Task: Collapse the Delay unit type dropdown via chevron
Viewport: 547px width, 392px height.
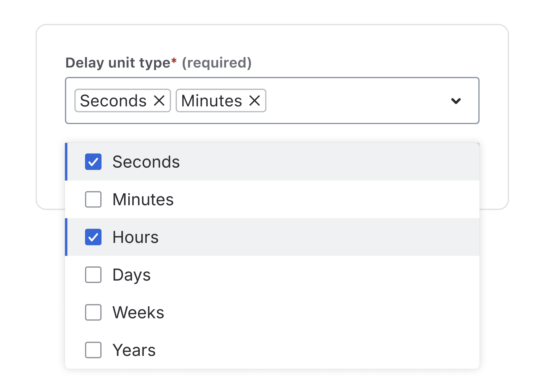Action: coord(456,101)
